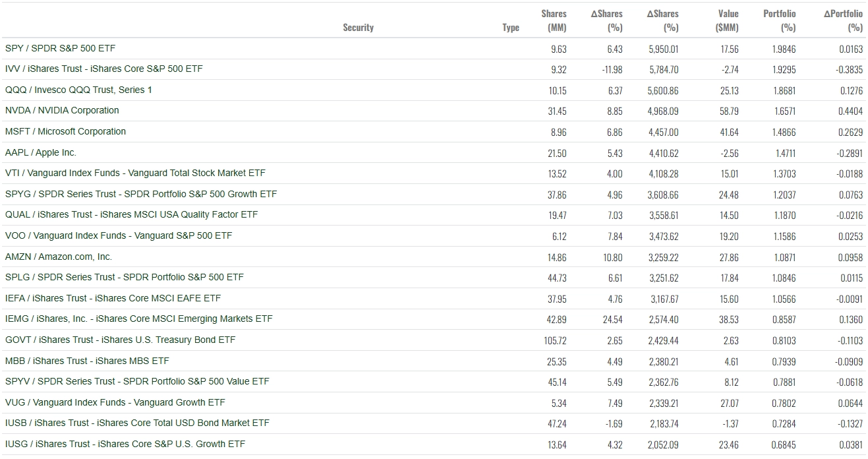Open NVDA / NVIDIA Corporation security
Image resolution: width=868 pixels, height=459 pixels.
62,110
